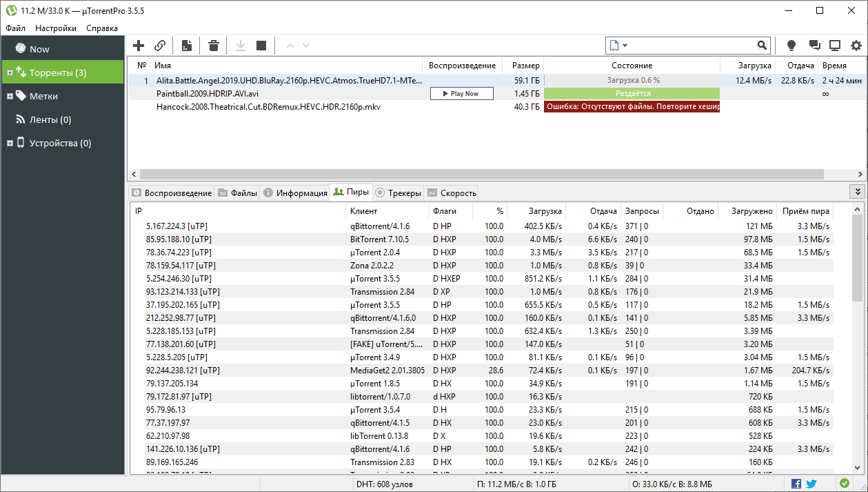Sort peers by Приём пира column

pos(805,211)
